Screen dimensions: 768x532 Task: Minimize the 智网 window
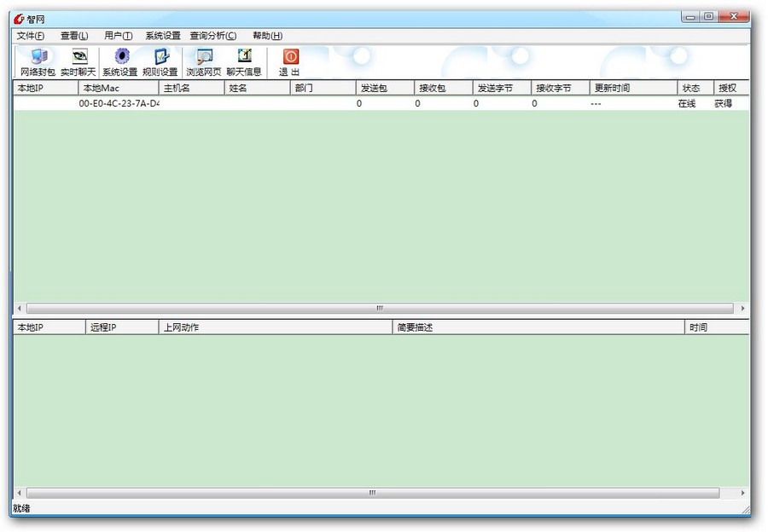point(690,17)
